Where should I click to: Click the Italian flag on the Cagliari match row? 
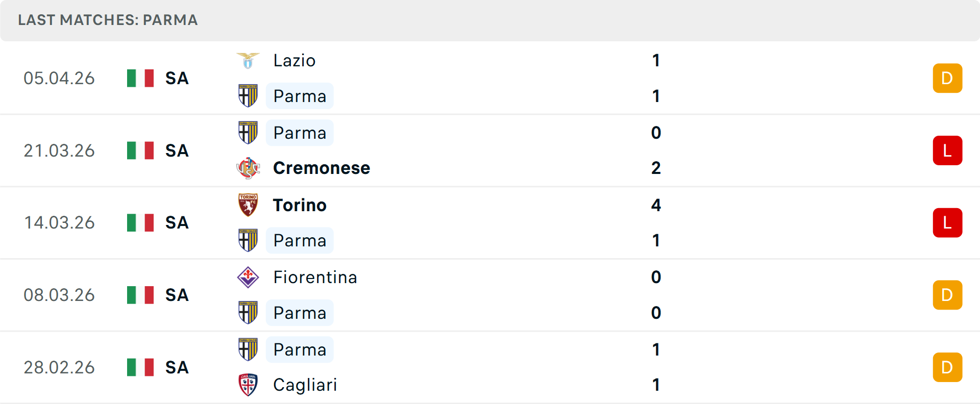coord(140,367)
